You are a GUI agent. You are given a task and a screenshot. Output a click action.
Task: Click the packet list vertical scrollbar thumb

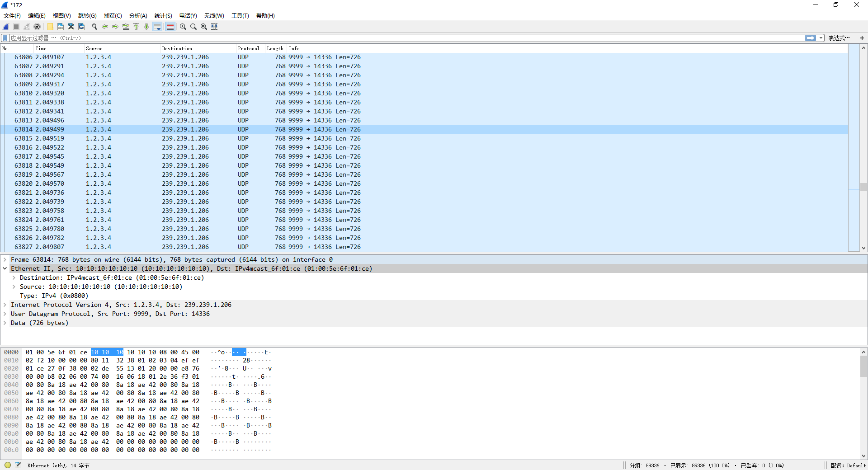[x=863, y=187]
